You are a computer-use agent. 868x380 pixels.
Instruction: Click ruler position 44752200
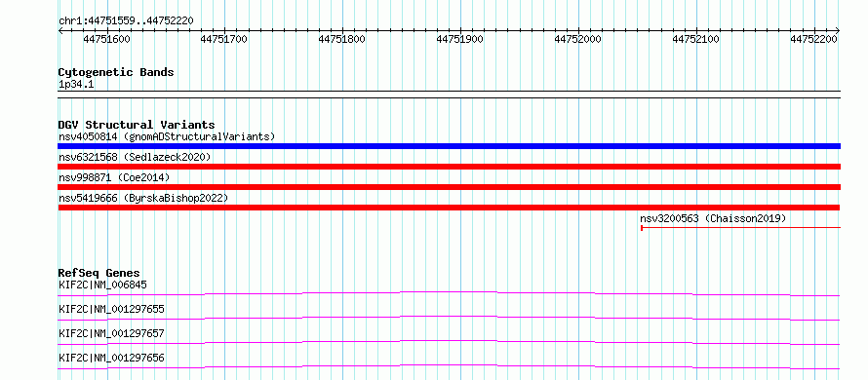pos(813,39)
